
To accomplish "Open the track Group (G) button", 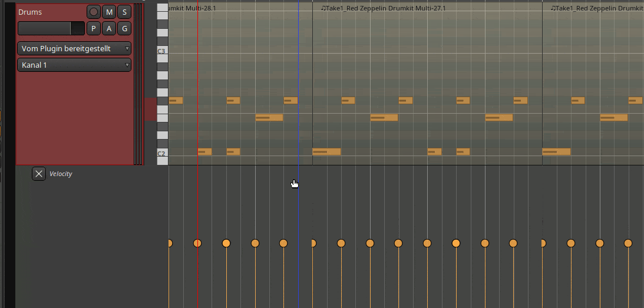I will tap(124, 28).
